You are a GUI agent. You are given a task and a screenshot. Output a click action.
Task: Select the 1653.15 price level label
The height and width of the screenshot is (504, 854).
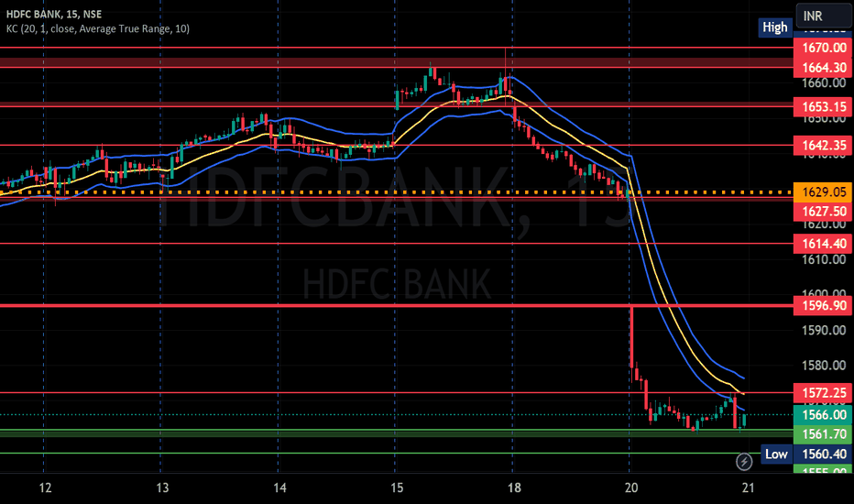[x=824, y=107]
